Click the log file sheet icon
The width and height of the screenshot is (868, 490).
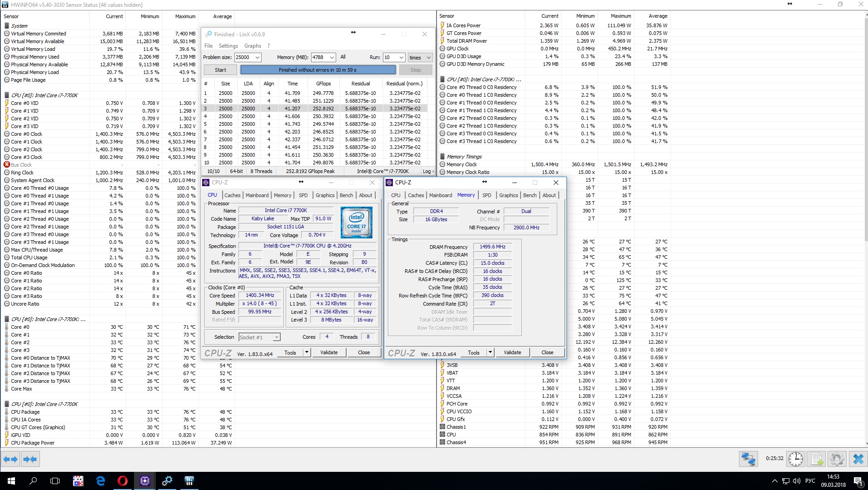pos(817,459)
